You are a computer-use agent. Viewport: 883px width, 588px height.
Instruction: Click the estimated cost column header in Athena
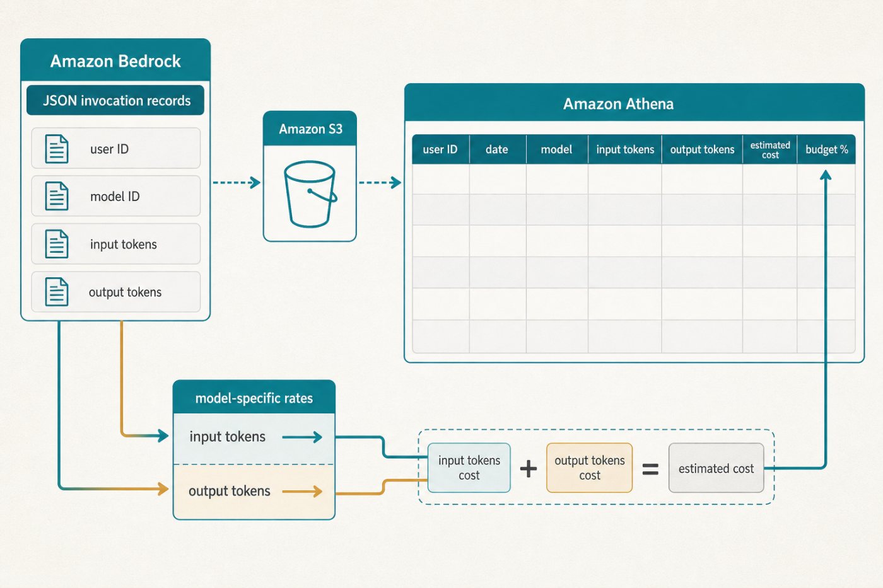pos(770,149)
